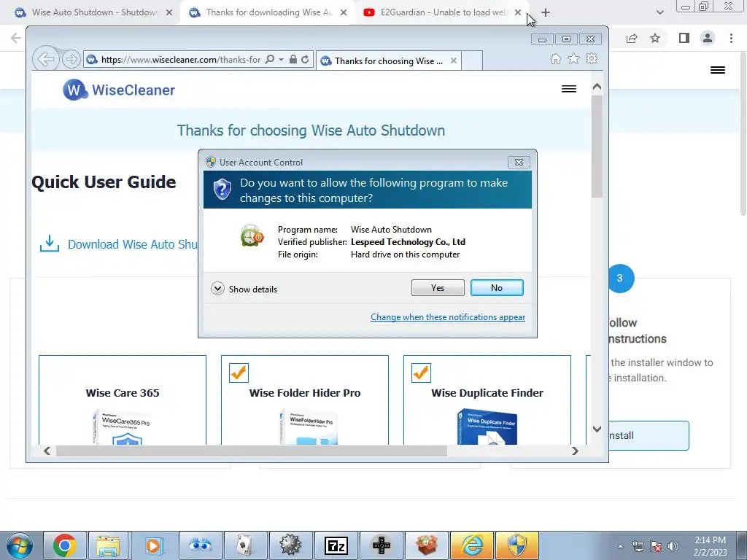Go back in Internet Explorer
Screen dimensions: 747x560
click(46, 59)
